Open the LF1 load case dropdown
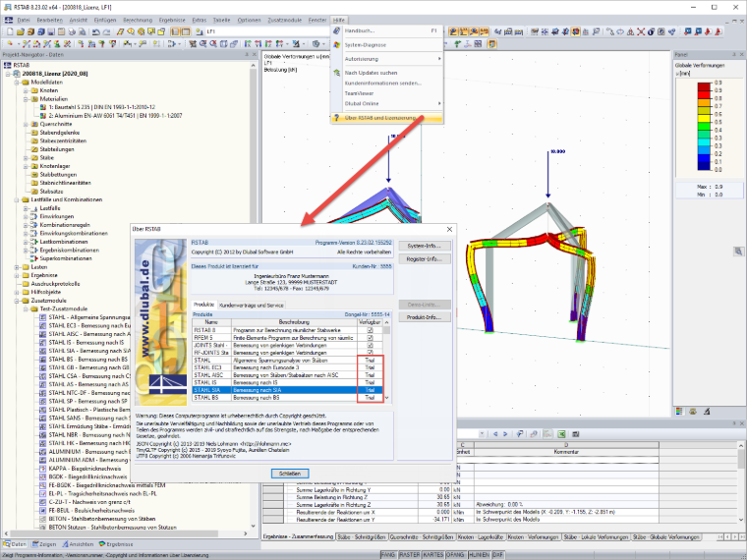 click(268, 31)
